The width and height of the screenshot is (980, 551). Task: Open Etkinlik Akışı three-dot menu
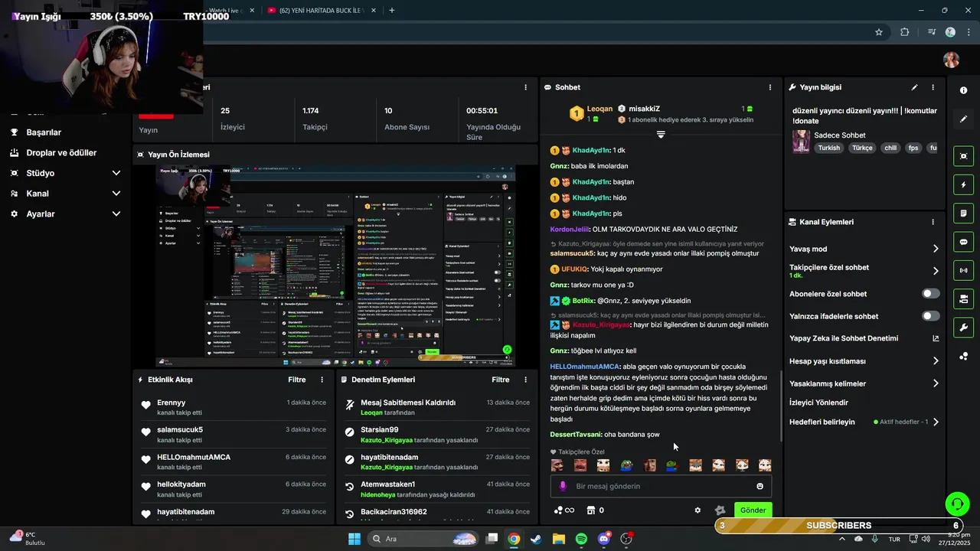pos(322,380)
